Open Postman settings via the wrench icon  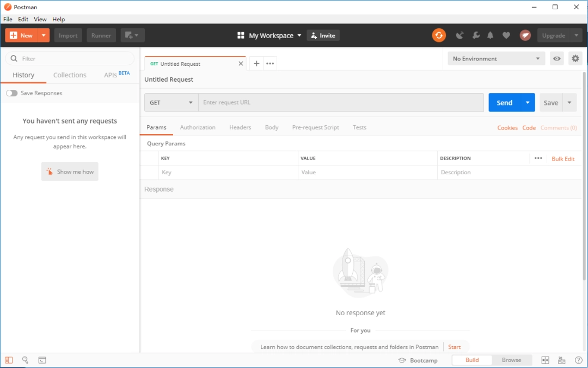476,35
